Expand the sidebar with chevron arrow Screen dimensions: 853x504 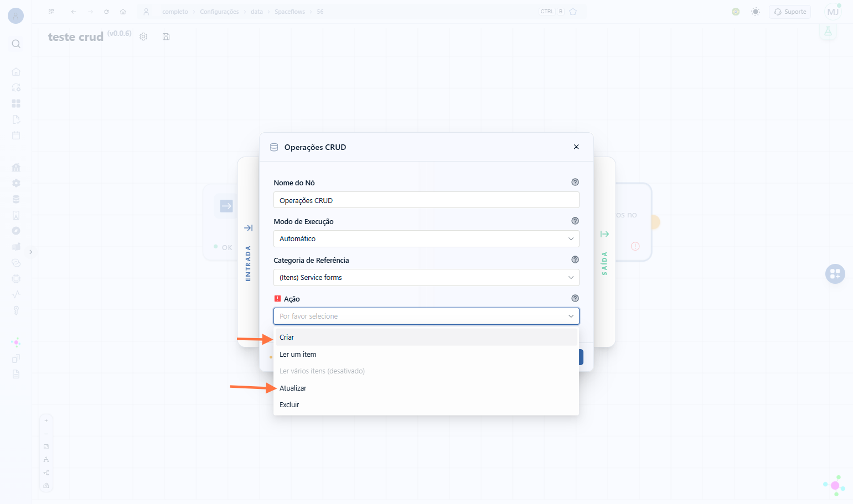click(x=31, y=252)
